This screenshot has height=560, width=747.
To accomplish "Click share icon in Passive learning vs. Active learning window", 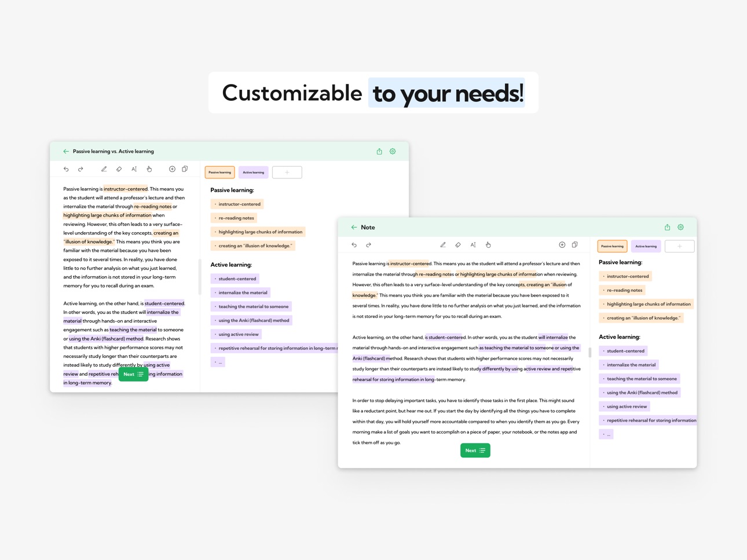I will pos(379,152).
